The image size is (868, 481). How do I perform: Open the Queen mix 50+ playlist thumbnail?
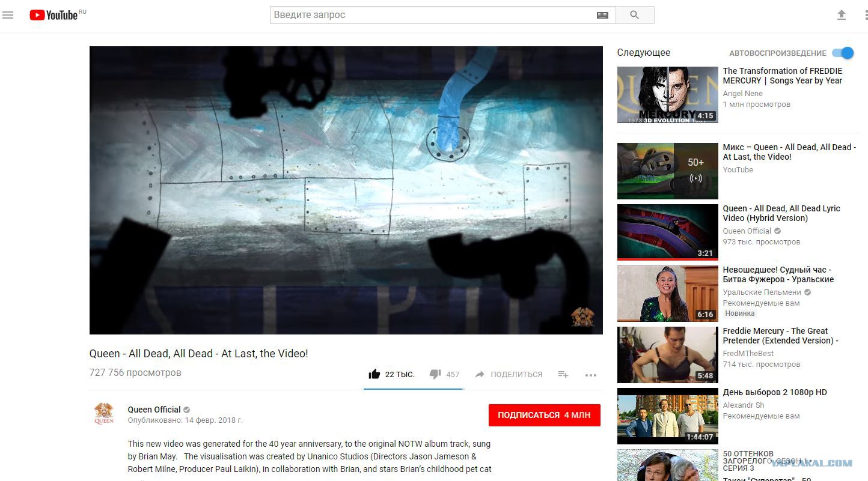[x=668, y=171]
